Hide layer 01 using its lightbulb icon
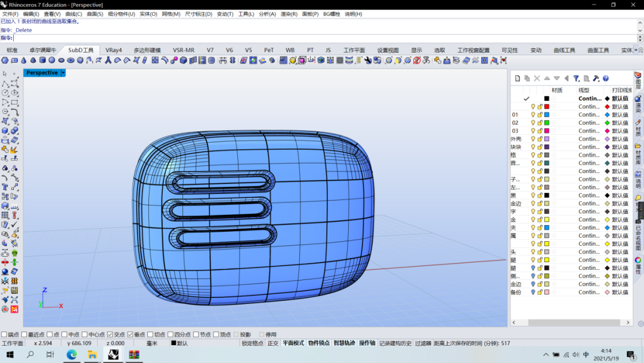 tap(533, 115)
